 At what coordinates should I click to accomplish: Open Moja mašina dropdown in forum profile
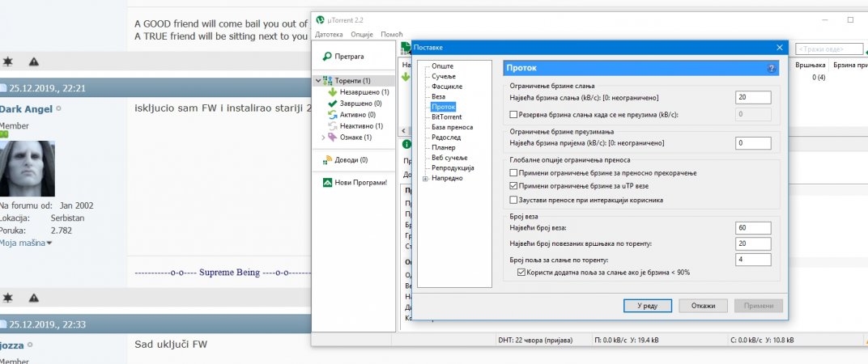(x=25, y=243)
